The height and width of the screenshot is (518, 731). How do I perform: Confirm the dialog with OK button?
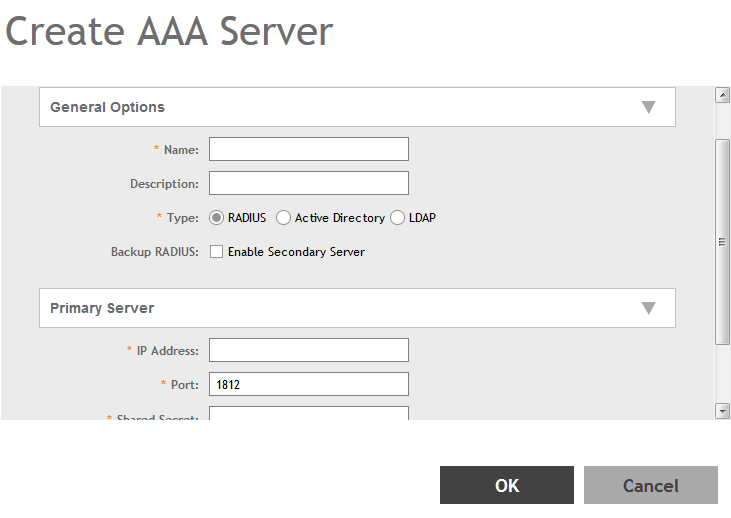point(507,485)
